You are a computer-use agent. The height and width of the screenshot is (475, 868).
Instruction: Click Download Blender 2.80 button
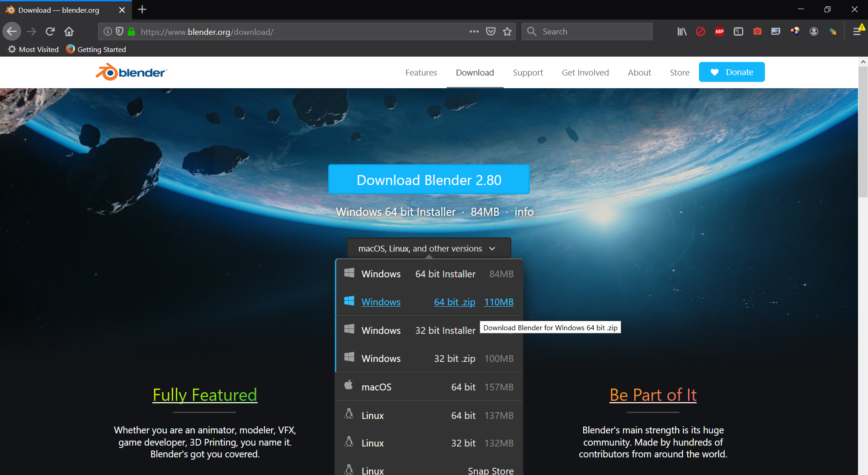pos(429,180)
